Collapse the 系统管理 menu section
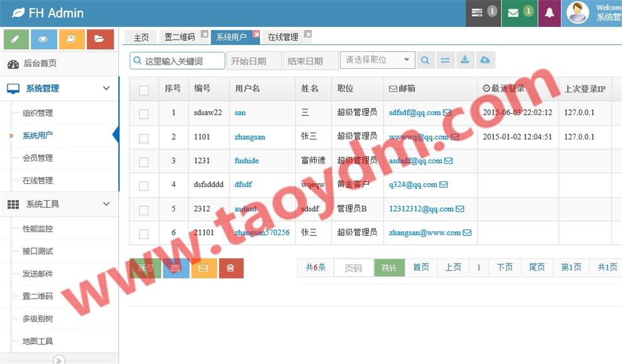 [x=59, y=88]
